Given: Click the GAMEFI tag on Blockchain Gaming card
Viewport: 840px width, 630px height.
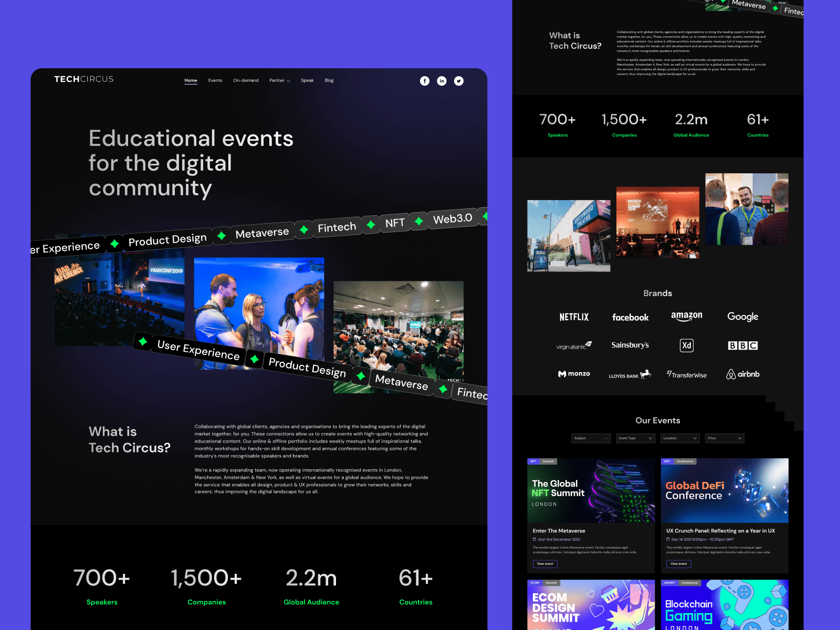Looking at the screenshot, I should tap(669, 583).
